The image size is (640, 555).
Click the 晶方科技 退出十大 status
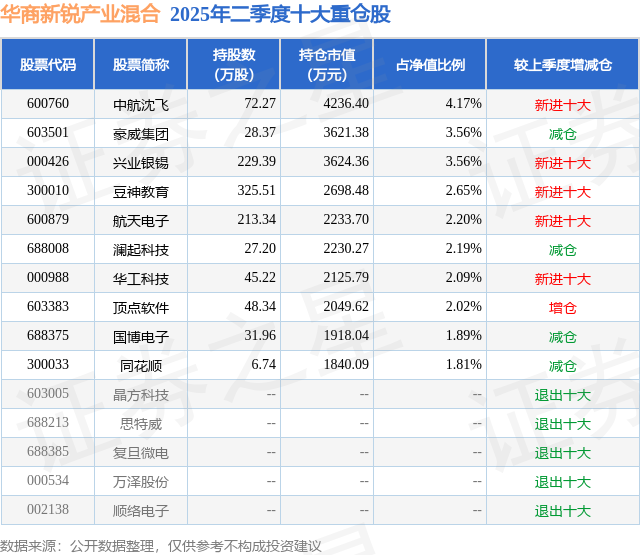tap(563, 395)
